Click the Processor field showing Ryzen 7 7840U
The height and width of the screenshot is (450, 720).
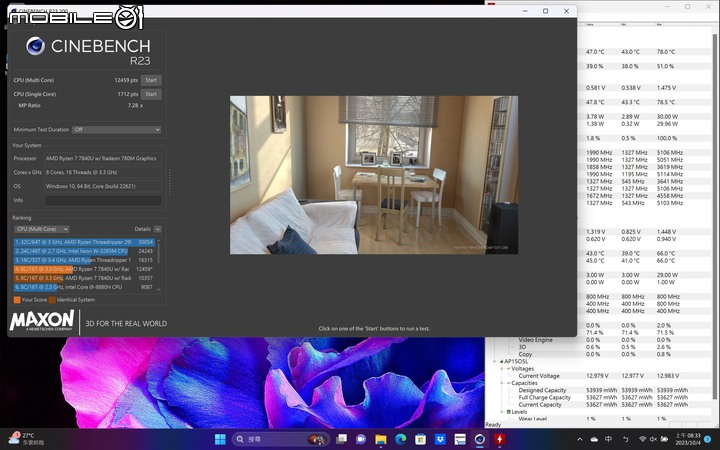tap(103, 158)
